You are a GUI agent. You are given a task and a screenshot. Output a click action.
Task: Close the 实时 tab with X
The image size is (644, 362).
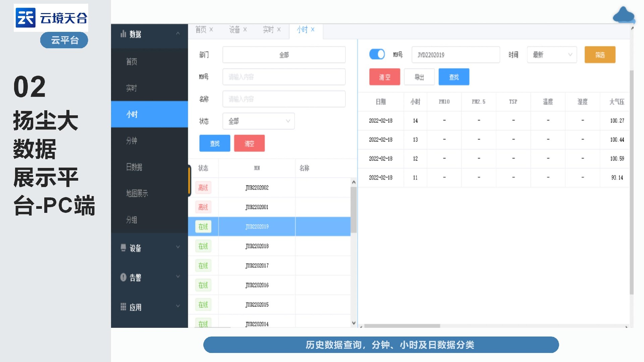coord(279,29)
